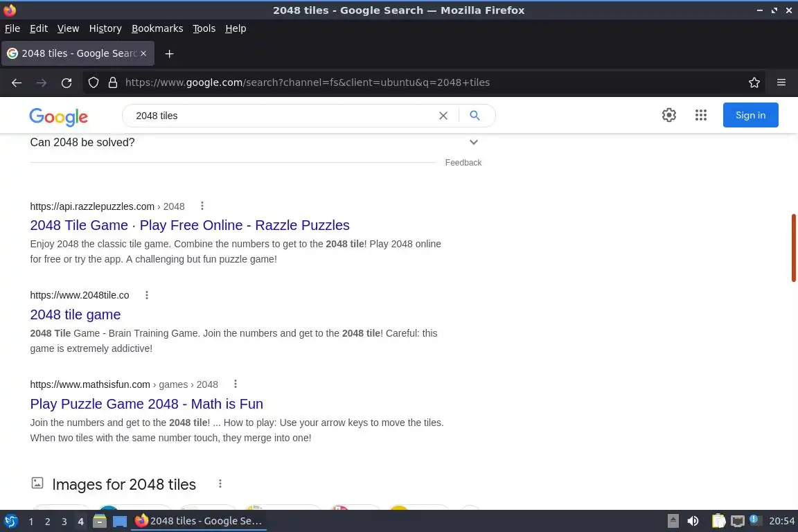The height and width of the screenshot is (532, 798).
Task: Open the options for the 2048tile.co result
Action: (147, 295)
